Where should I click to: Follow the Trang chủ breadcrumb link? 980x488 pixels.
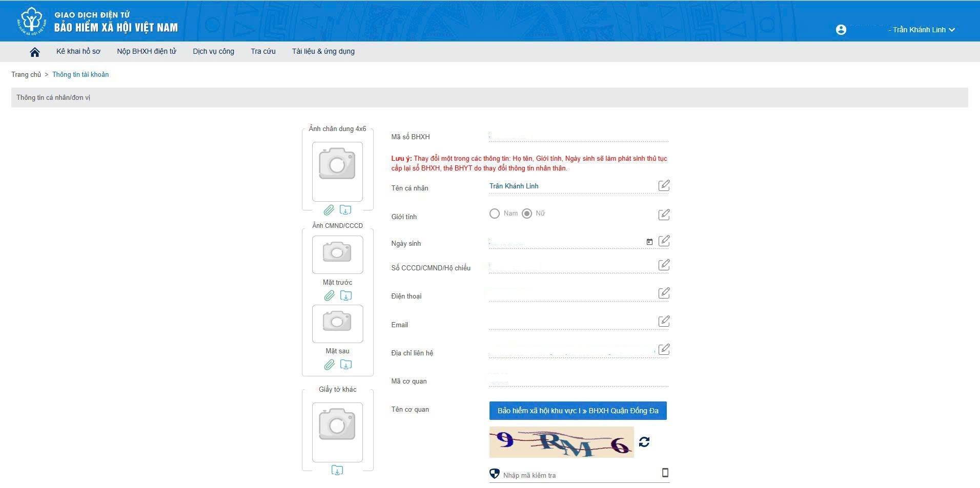(26, 74)
